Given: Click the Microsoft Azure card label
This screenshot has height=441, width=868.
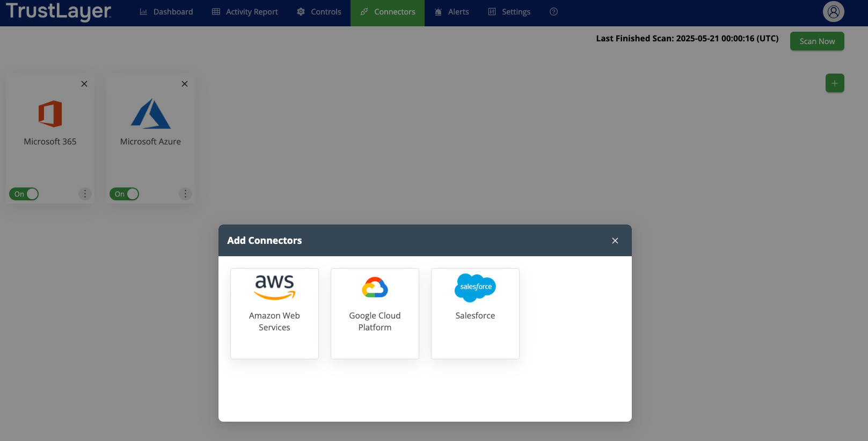Looking at the screenshot, I should 150,142.
